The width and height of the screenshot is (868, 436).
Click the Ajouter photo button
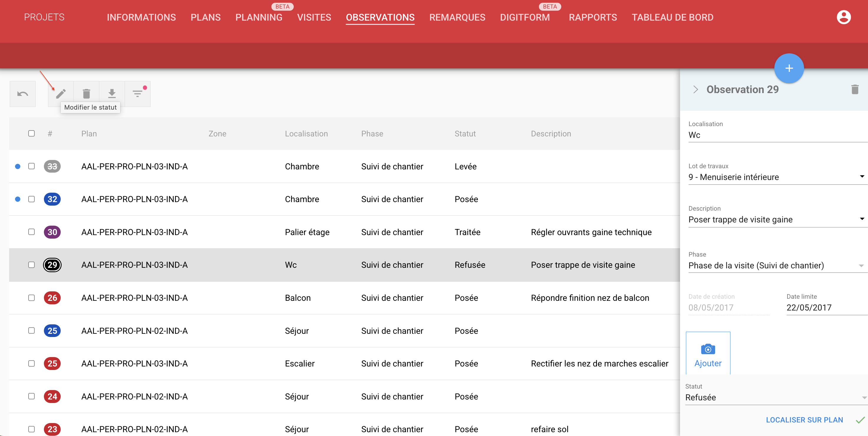click(708, 354)
